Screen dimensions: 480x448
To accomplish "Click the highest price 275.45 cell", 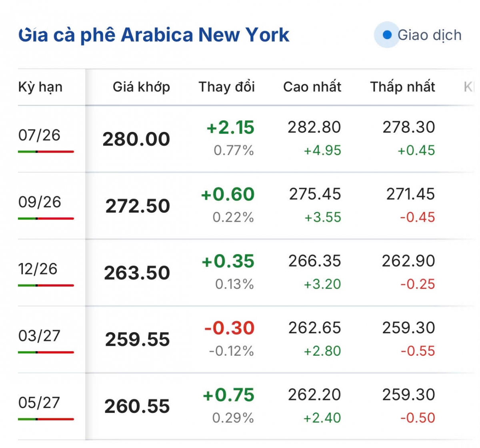I will [x=315, y=194].
